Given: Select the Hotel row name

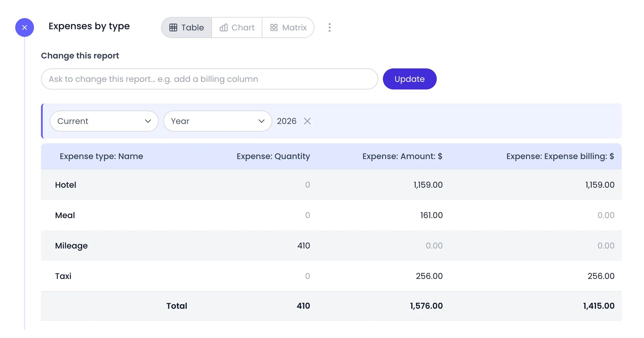Looking at the screenshot, I should (x=66, y=185).
